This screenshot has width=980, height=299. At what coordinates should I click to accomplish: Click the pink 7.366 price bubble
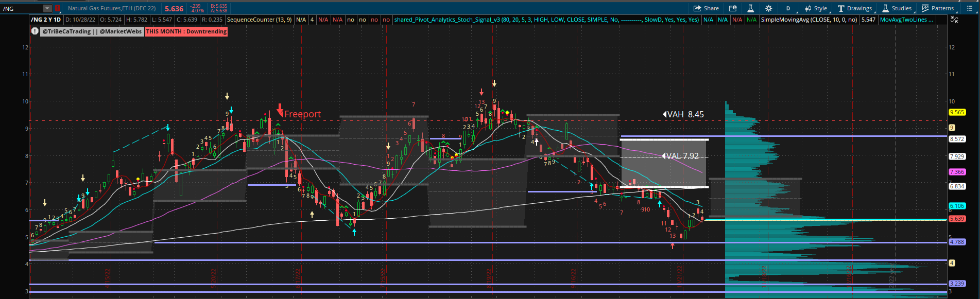click(x=957, y=172)
